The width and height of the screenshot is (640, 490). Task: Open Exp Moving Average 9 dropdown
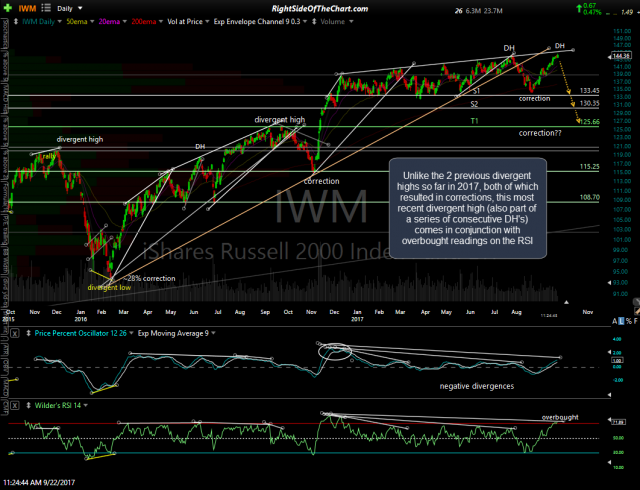(x=213, y=334)
